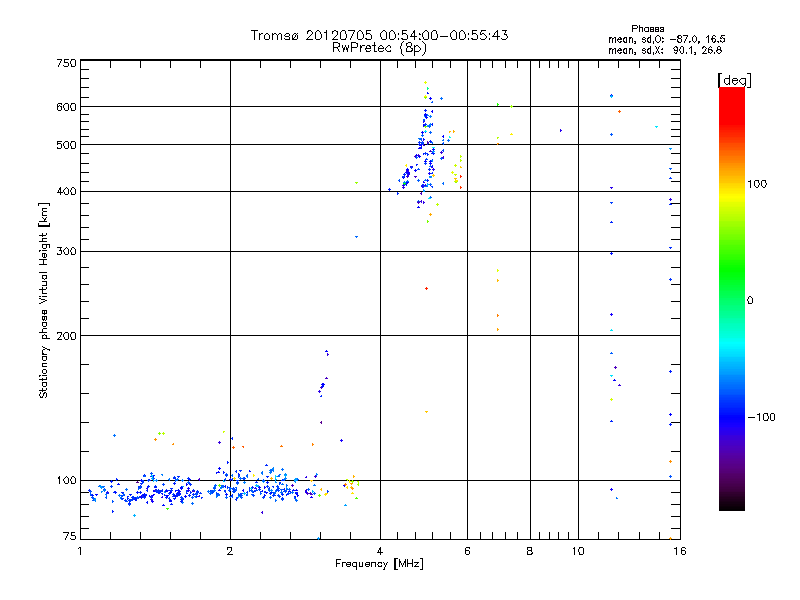Click the y-axis label "500"
The height and width of the screenshot is (600, 800).
[x=66, y=145]
